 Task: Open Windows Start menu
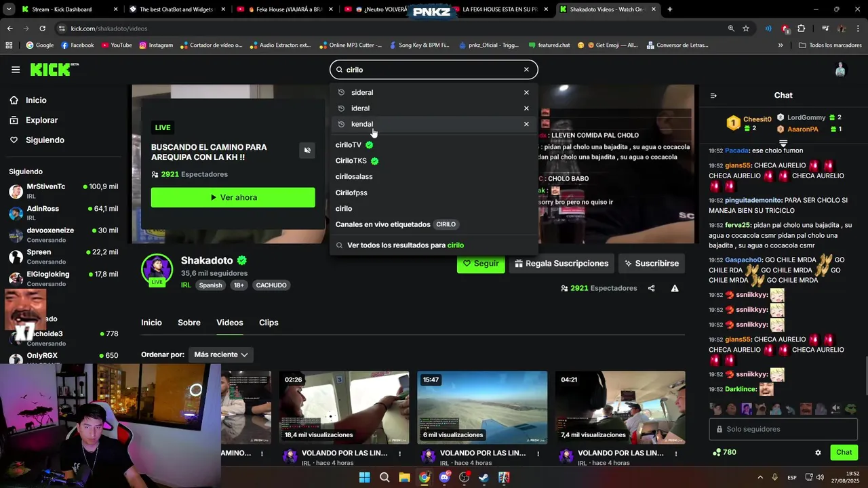pos(364,477)
